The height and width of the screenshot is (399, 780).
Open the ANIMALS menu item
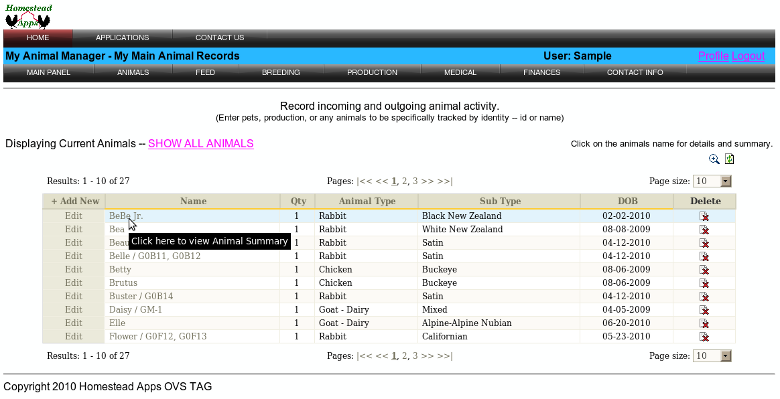click(x=133, y=73)
